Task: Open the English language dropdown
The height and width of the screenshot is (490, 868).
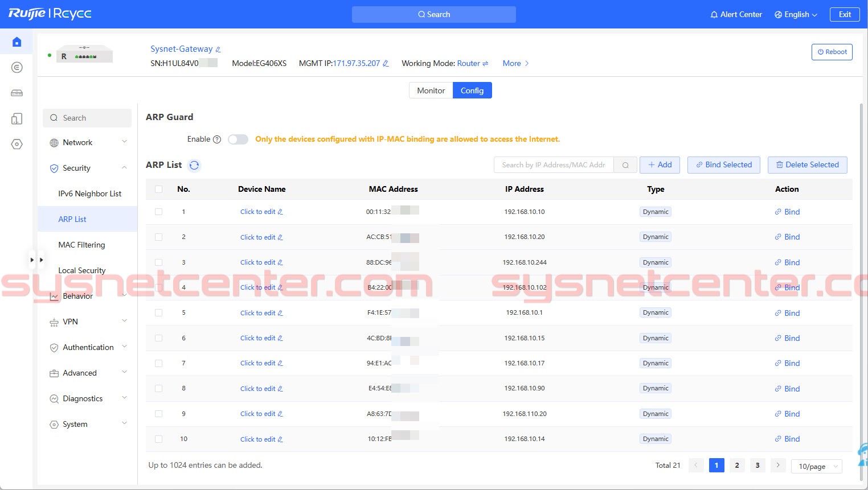Action: 796,15
